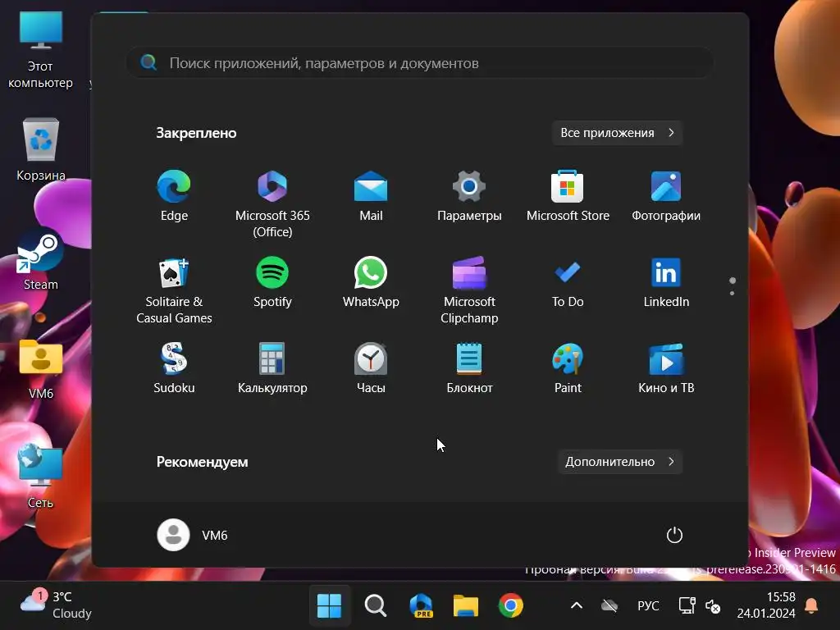Open the Mail app
This screenshot has width=840, height=630.
(x=371, y=195)
